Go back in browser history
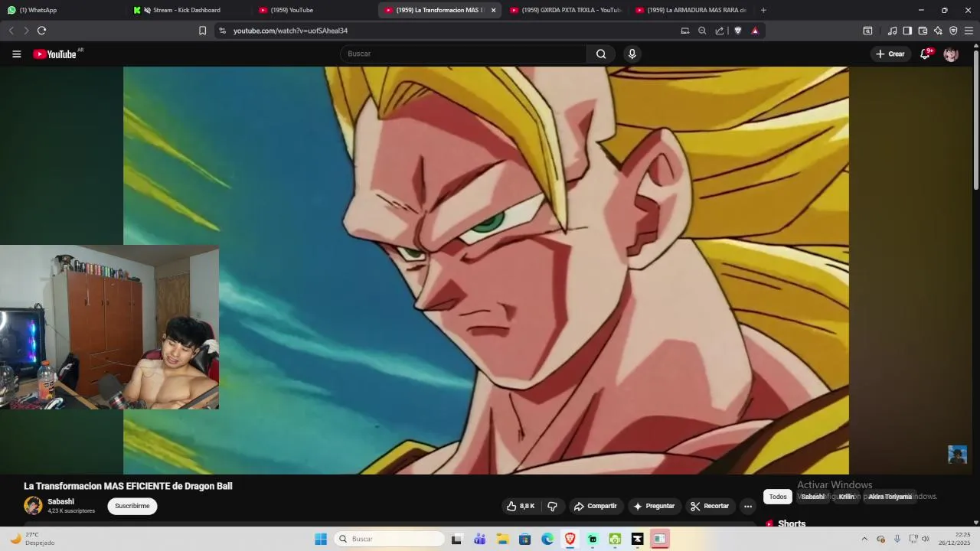980x551 pixels. coord(11,31)
